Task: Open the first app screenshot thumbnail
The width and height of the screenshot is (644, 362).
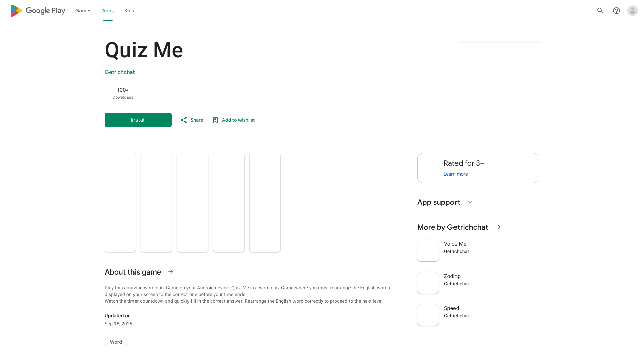Action: [x=120, y=202]
